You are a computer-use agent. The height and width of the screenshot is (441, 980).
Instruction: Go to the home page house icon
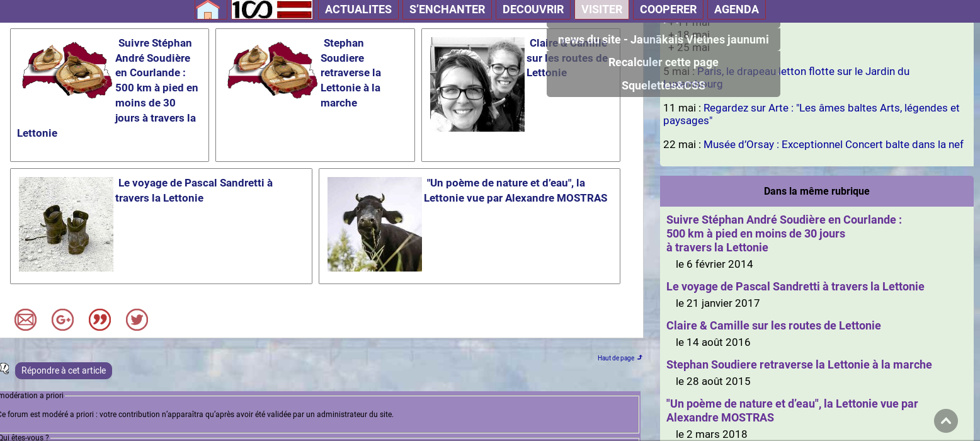(208, 9)
